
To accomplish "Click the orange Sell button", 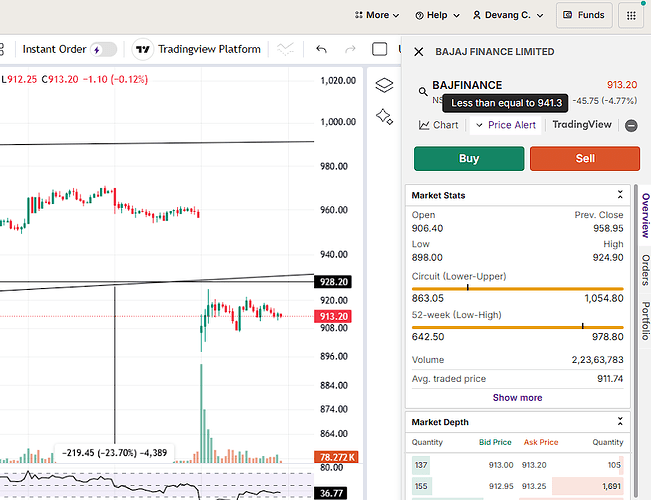I will [x=585, y=159].
